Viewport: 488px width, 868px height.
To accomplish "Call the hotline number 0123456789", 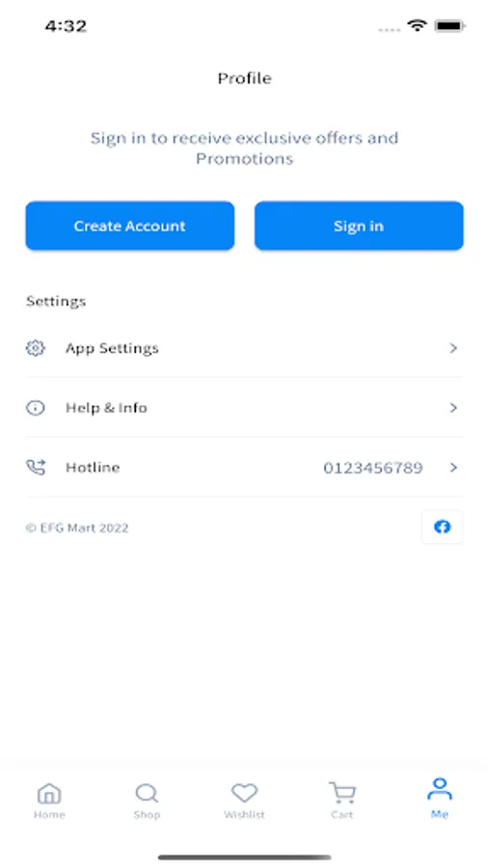I will pyautogui.click(x=373, y=469).
